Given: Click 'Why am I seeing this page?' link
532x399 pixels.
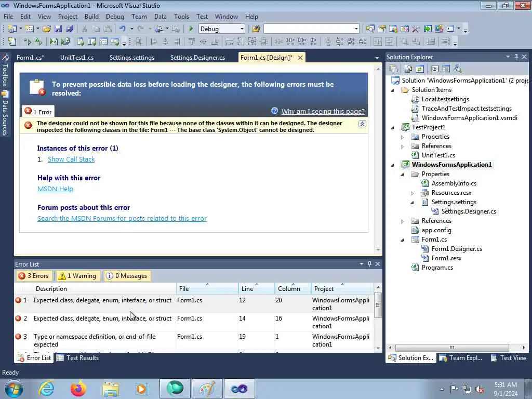Looking at the screenshot, I should [323, 111].
